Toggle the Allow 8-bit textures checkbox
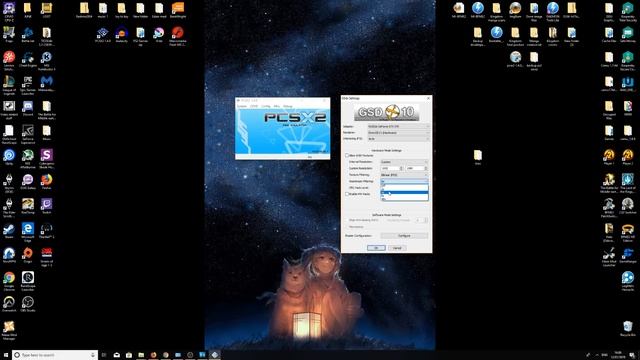 pos(347,156)
